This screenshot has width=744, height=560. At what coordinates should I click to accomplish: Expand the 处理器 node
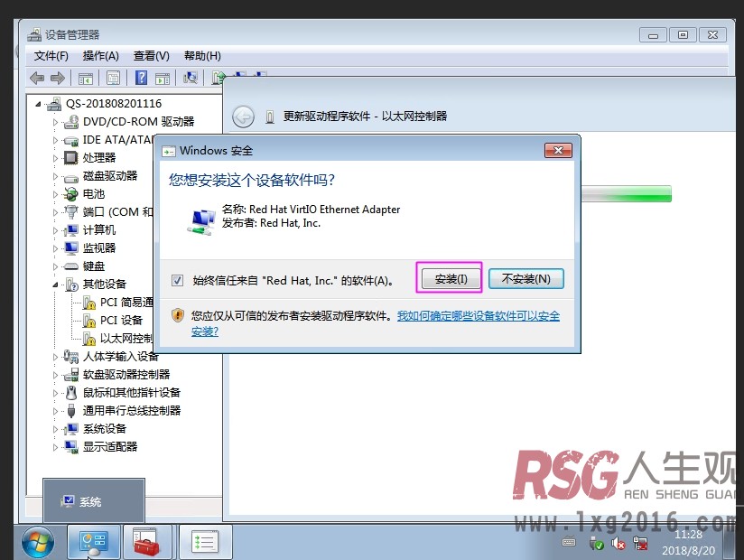pos(55,158)
